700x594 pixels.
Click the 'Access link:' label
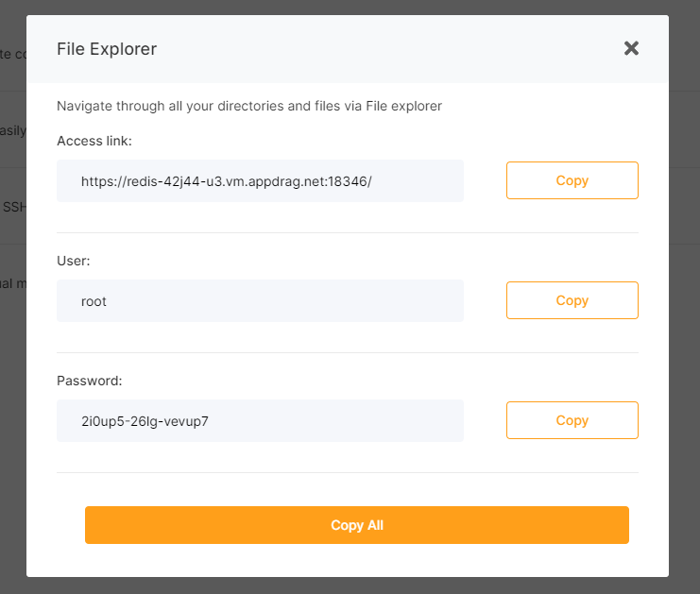tap(94, 141)
